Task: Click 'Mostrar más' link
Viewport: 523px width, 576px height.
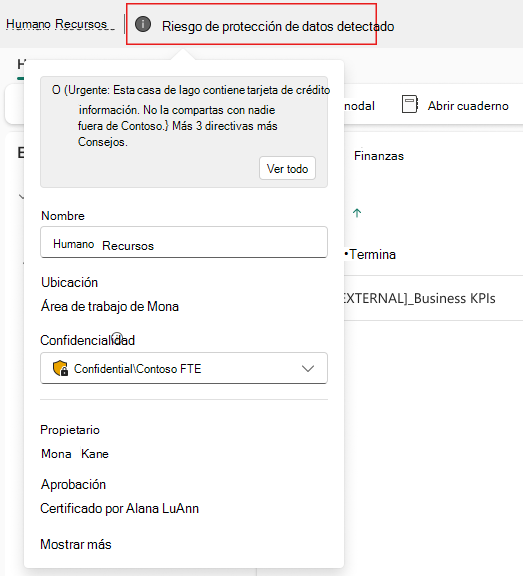Action: tap(76, 544)
